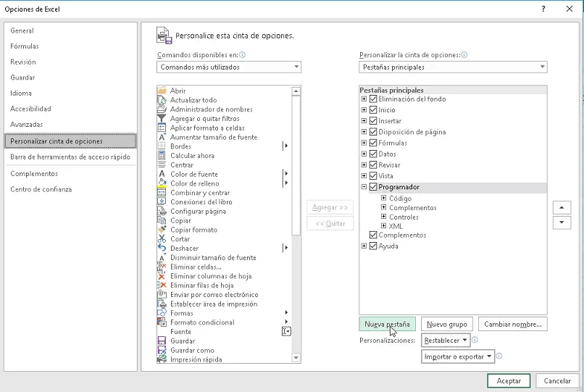
Task: Open the Centro de confianza category
Action: pos(70,189)
